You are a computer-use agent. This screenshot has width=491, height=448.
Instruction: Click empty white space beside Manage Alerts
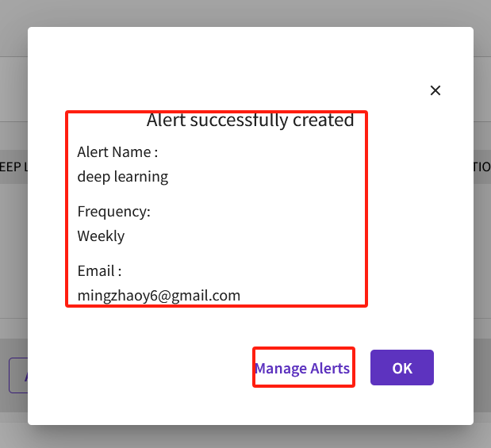156,368
